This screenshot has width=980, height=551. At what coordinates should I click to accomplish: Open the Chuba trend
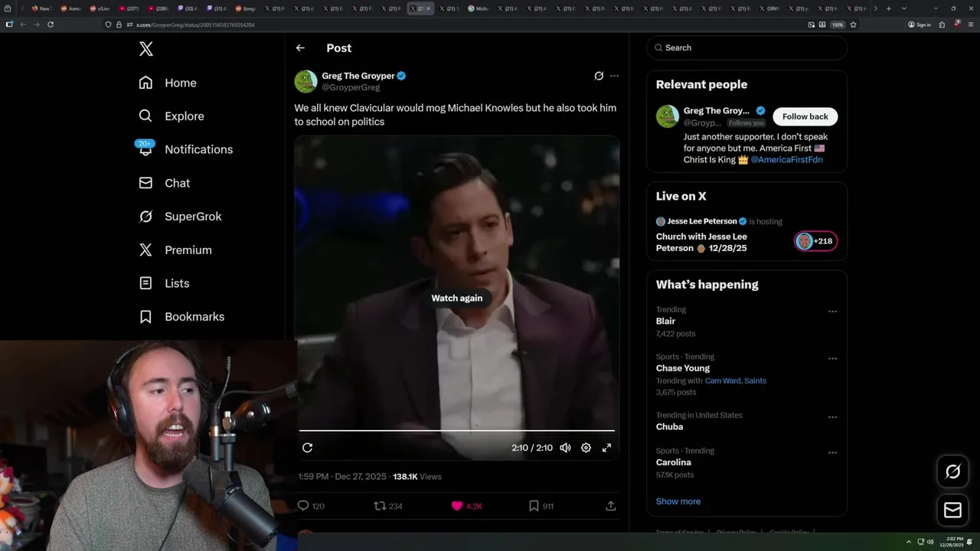point(669,427)
